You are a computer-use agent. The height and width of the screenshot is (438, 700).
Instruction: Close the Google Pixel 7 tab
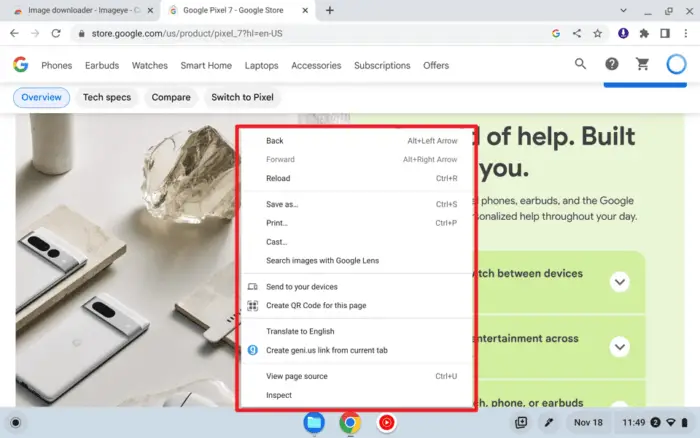[x=305, y=10]
